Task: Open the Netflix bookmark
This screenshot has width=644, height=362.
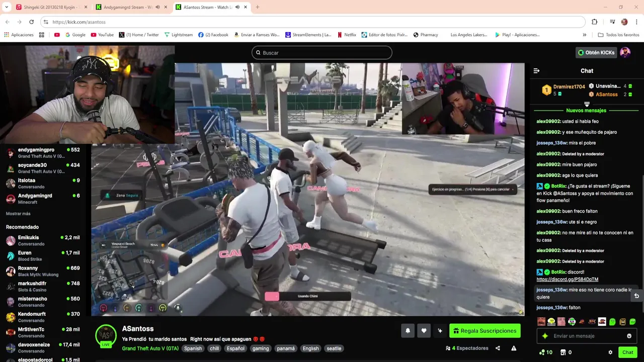Action: pyautogui.click(x=347, y=35)
